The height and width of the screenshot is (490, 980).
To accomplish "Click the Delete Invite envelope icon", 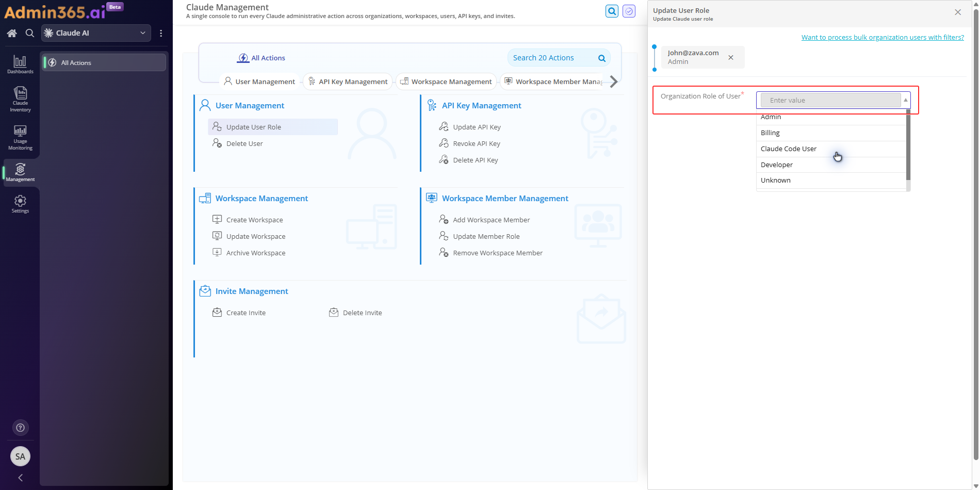I will [334, 312].
